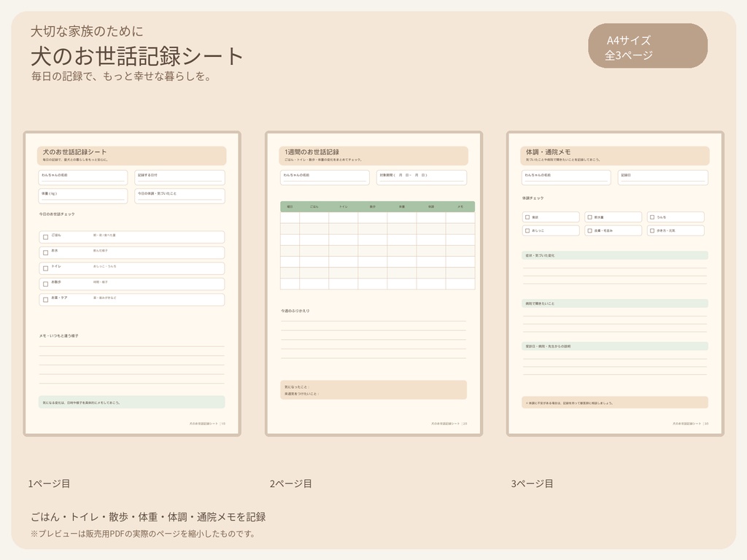Click the わんちゃんの名前 field on page 2
Screen dimensions: 747x560
click(325, 177)
